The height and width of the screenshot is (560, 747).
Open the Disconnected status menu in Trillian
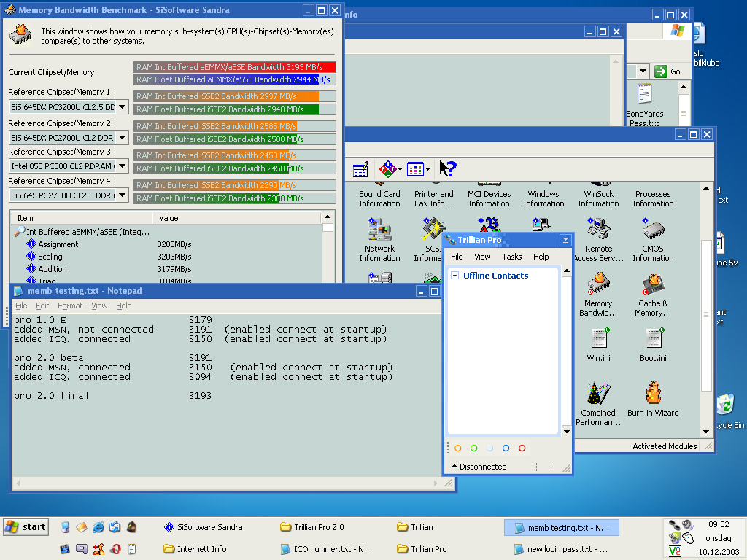click(479, 467)
